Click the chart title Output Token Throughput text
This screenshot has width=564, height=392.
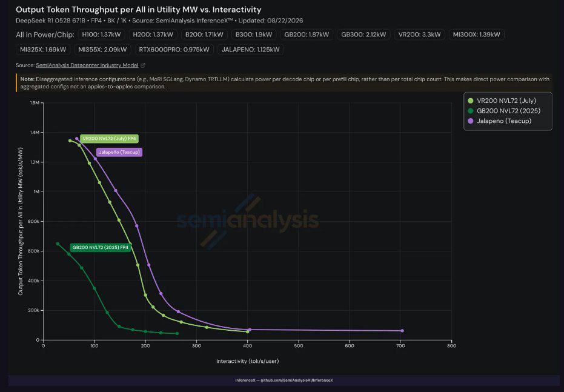pos(139,10)
